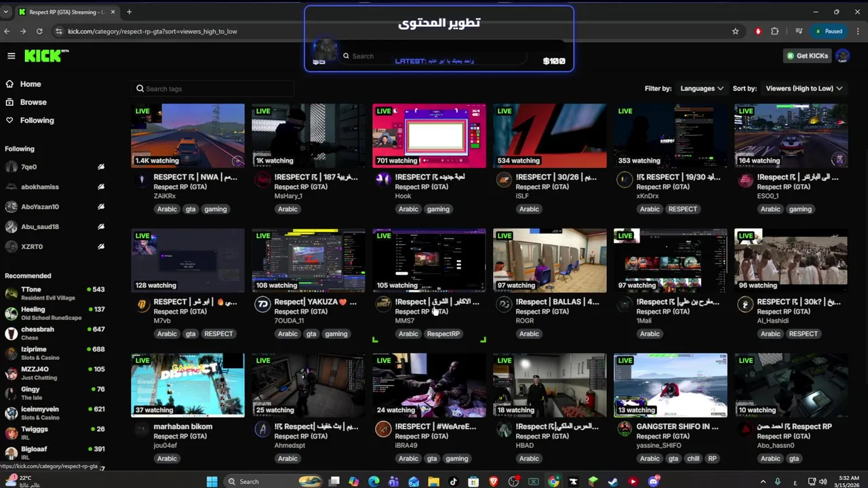Image resolution: width=868 pixels, height=488 pixels.
Task: Open a new browser tab
Action: click(129, 12)
